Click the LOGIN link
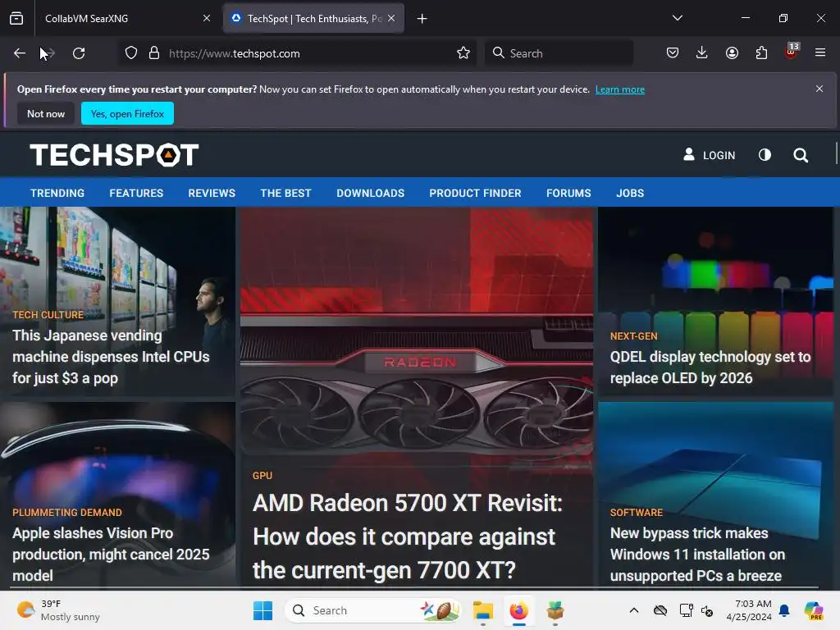Screen dimensions: 840x630 click(x=710, y=155)
